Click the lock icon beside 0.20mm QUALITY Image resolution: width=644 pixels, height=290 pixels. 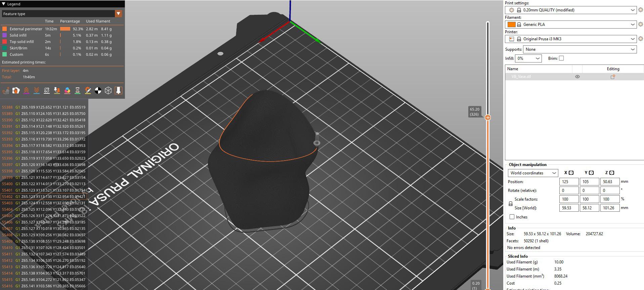point(519,10)
